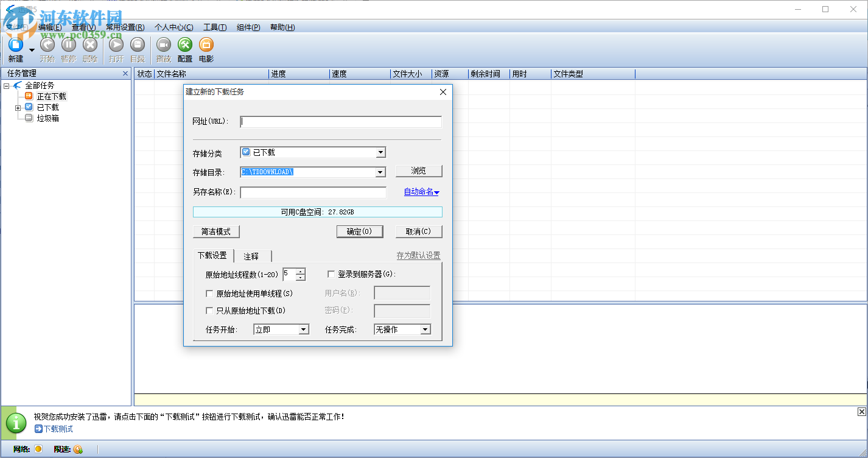
Task: Click the 文件大小 column header
Action: pyautogui.click(x=411, y=74)
